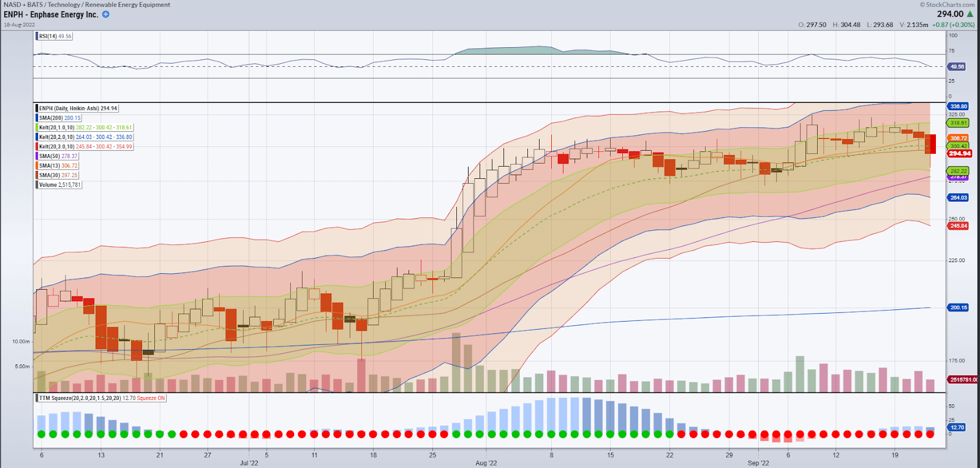Click the TTM Squeeze(20,2.0,20,1.5,20,20) legend
This screenshot has width=980, height=468.
[x=101, y=398]
